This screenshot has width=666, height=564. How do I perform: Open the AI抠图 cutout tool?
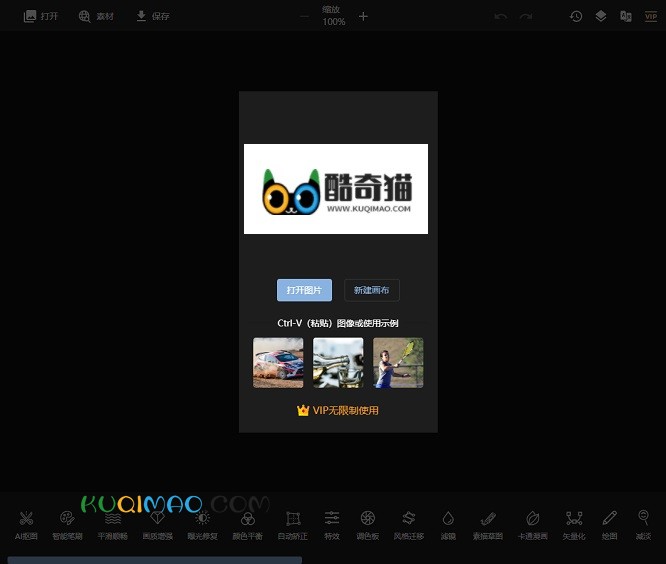click(26, 526)
